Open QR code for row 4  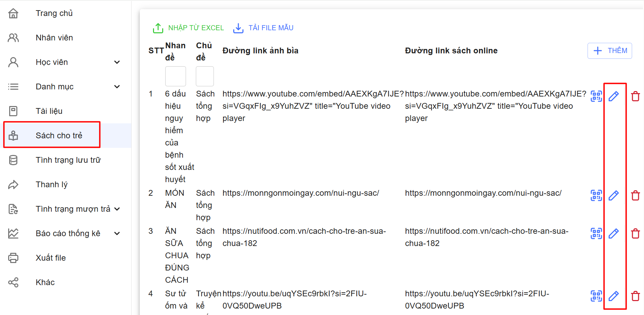pyautogui.click(x=596, y=296)
